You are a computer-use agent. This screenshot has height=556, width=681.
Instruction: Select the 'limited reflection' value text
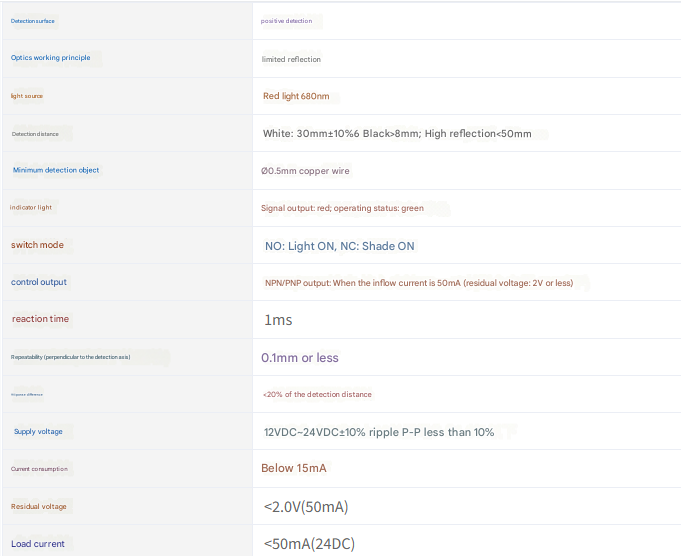(x=291, y=59)
